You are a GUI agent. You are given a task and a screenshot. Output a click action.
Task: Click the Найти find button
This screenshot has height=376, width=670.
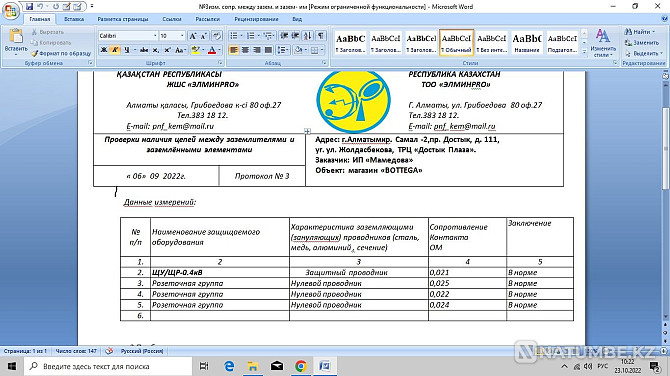click(x=639, y=32)
